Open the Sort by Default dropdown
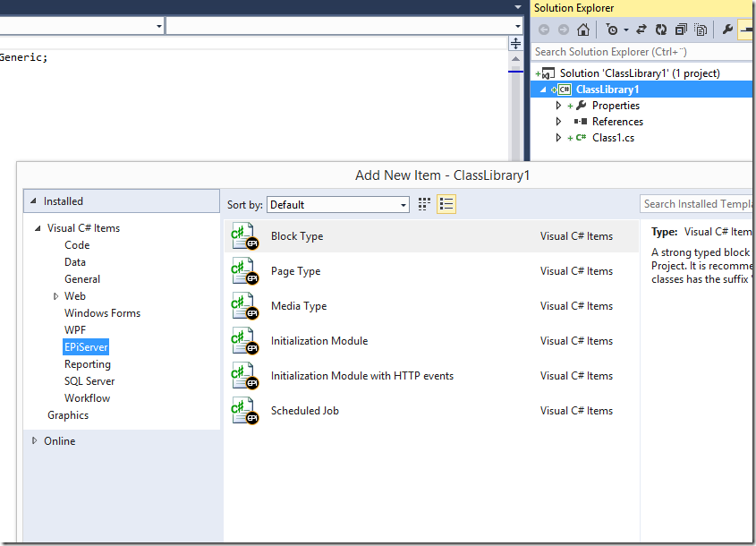 (x=338, y=205)
